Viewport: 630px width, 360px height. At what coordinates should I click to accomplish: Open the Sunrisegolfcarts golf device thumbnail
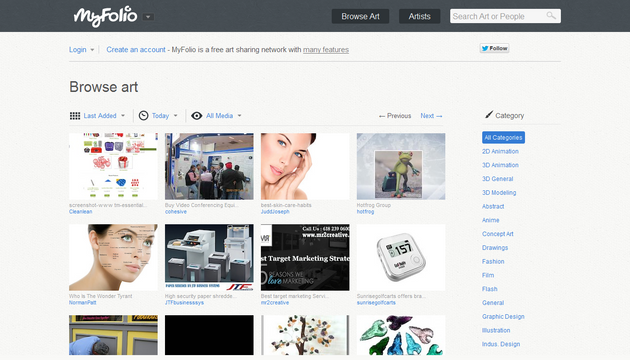tap(401, 258)
